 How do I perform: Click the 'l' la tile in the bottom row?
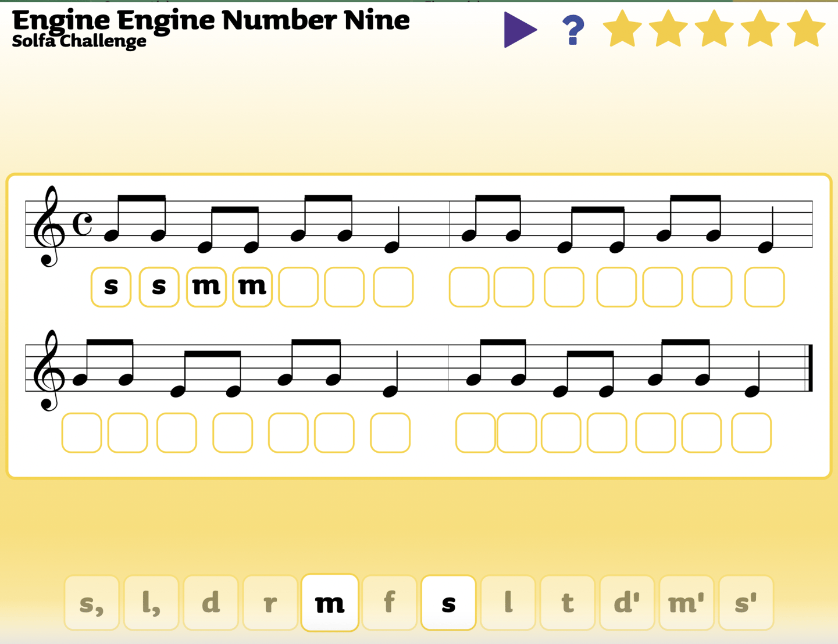coord(508,603)
